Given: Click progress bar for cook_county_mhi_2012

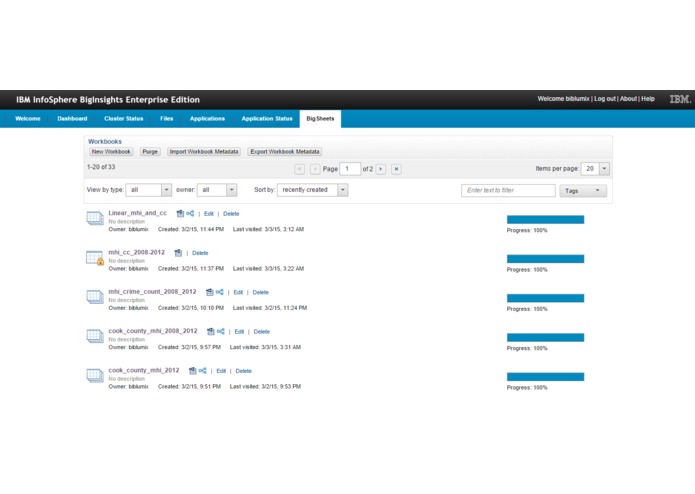Looking at the screenshot, I should click(545, 377).
